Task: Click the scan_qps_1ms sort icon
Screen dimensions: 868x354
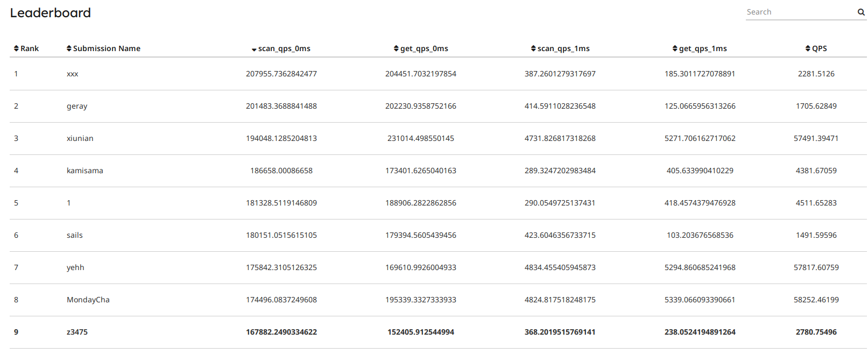Action: (533, 48)
